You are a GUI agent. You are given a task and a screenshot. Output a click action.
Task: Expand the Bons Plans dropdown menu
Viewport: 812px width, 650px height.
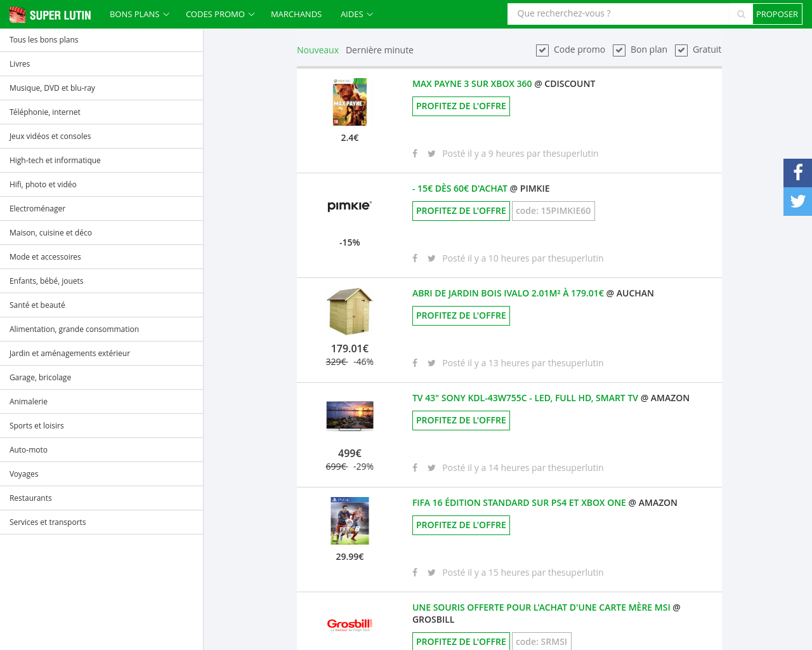[140, 14]
